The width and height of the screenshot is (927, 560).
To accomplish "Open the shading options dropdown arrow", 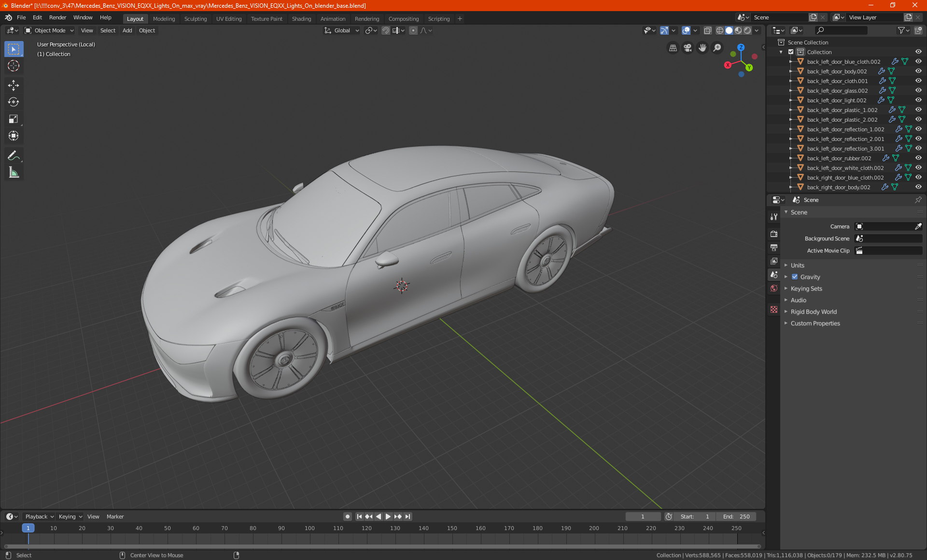I will point(757,30).
